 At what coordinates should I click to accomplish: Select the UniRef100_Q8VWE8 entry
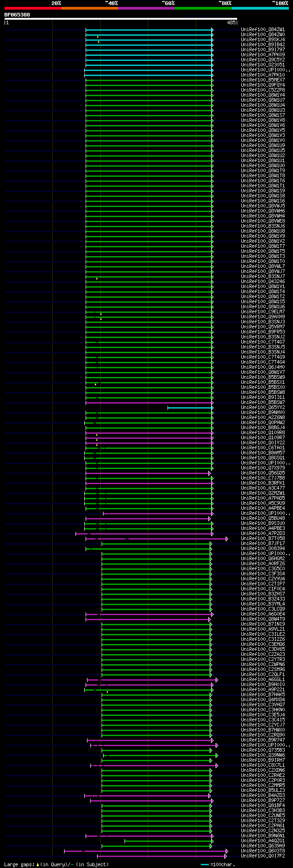263,221
